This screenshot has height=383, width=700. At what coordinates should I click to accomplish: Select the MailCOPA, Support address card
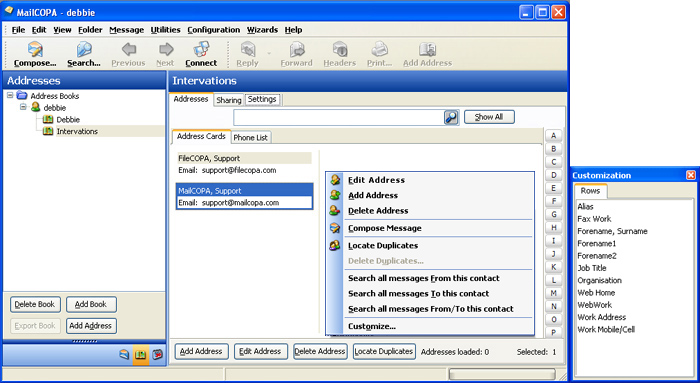244,196
